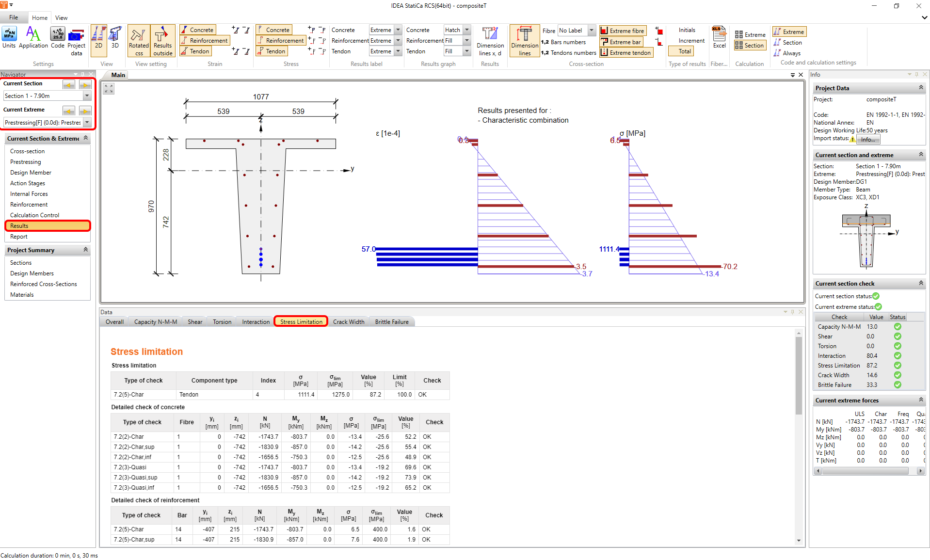Go to next Current Extreme arrow

point(85,111)
